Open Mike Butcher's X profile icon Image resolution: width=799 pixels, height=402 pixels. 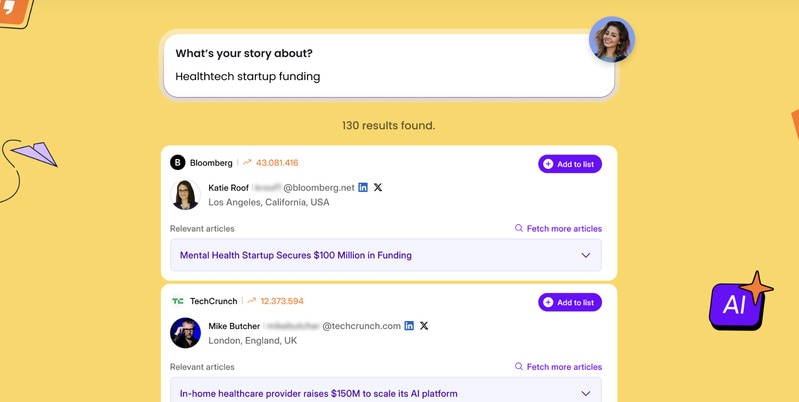[x=424, y=326]
